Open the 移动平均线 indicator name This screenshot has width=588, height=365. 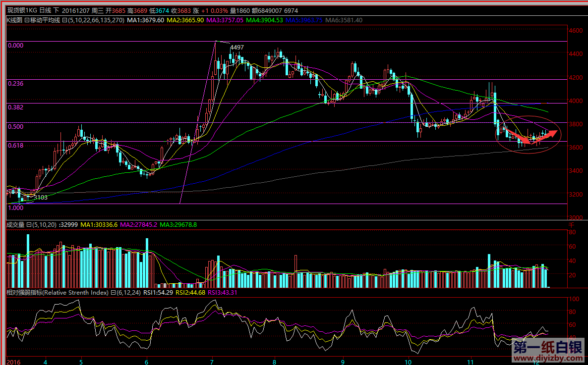click(45, 20)
